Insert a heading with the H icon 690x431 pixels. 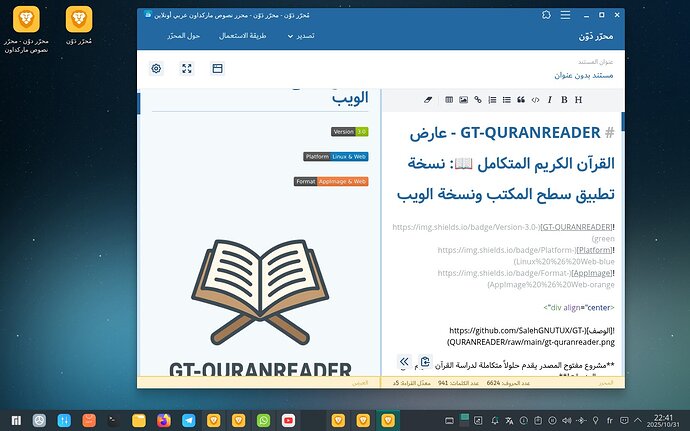tap(578, 100)
